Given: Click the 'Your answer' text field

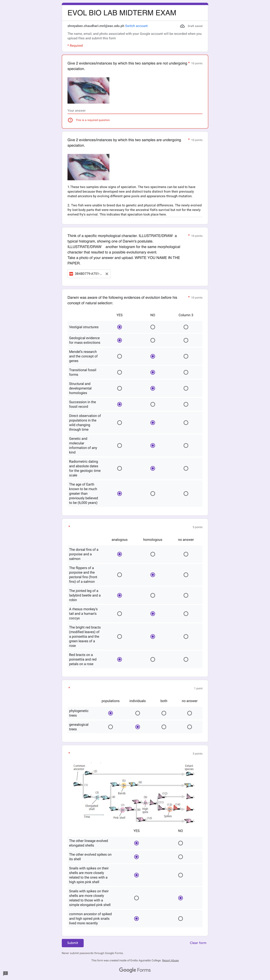Looking at the screenshot, I should tap(135, 111).
